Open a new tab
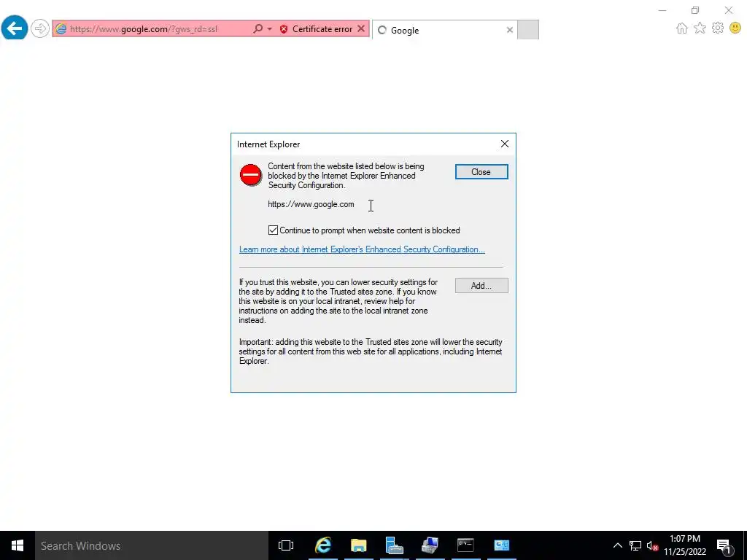This screenshot has height=560, width=747. click(x=528, y=29)
